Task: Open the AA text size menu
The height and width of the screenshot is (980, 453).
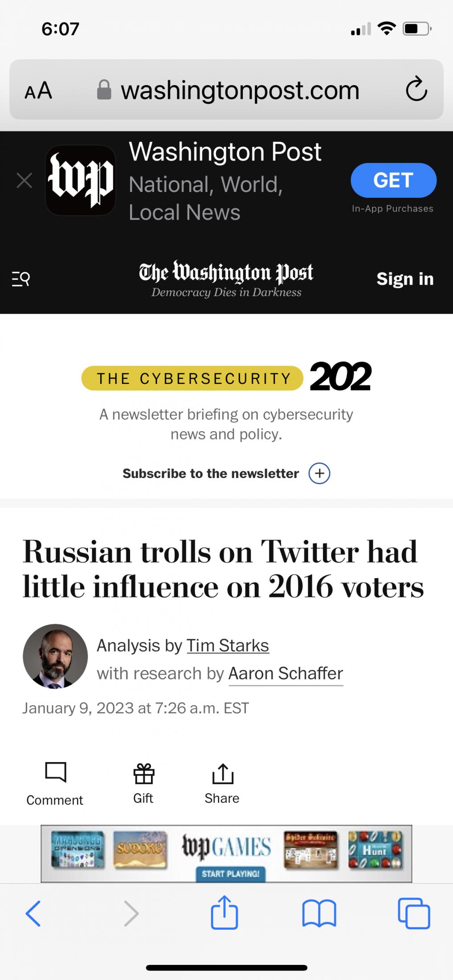Action: click(x=38, y=90)
